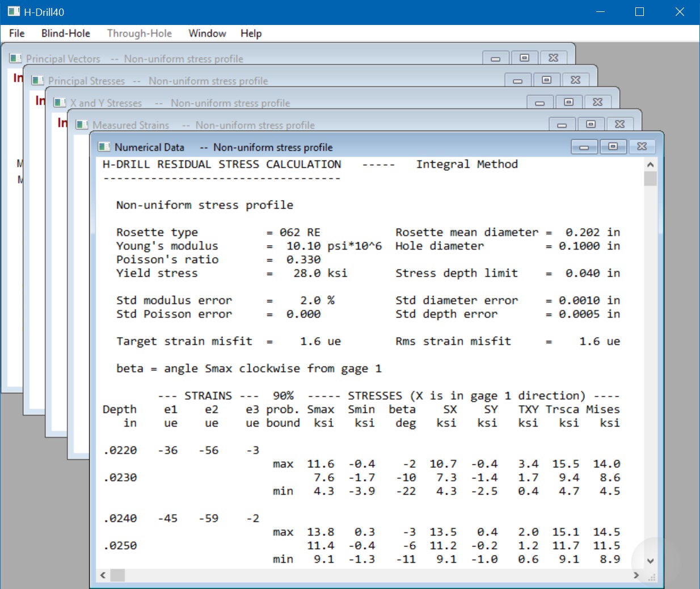The height and width of the screenshot is (589, 700).
Task: Maximize the Measured Strains window
Action: pyautogui.click(x=591, y=125)
